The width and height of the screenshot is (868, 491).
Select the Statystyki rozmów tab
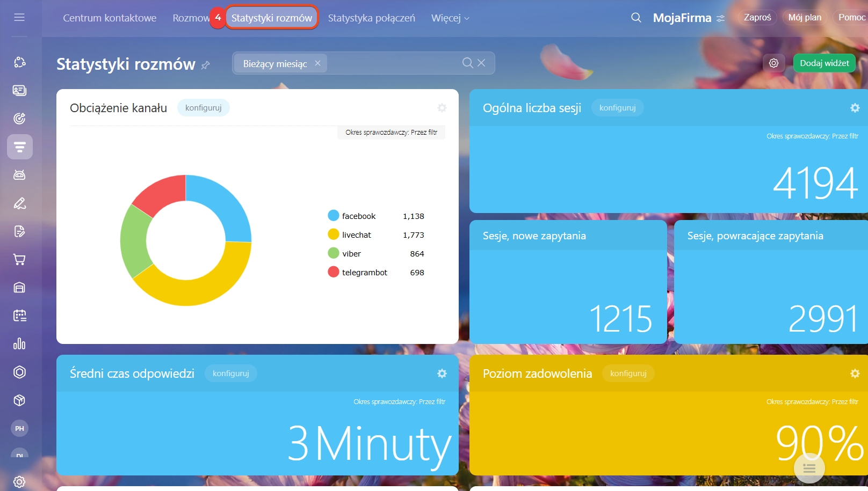point(272,18)
